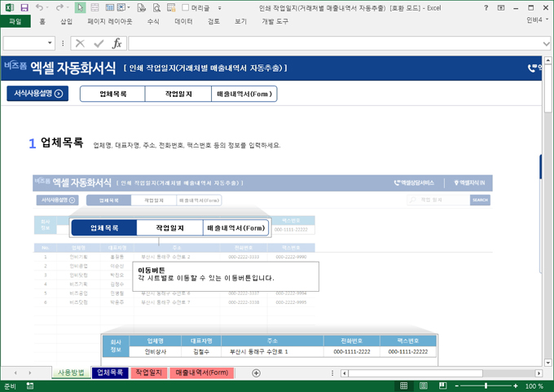The width and height of the screenshot is (554, 392).
Task: Toggle the select objects arrow tool
Action: pyautogui.click(x=80, y=7)
